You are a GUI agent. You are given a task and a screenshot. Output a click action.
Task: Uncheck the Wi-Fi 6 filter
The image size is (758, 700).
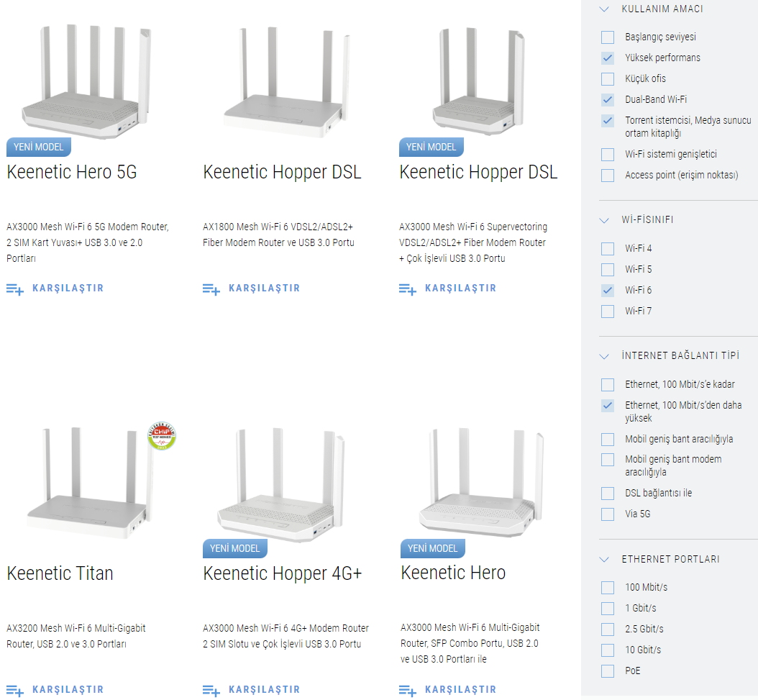click(x=608, y=290)
